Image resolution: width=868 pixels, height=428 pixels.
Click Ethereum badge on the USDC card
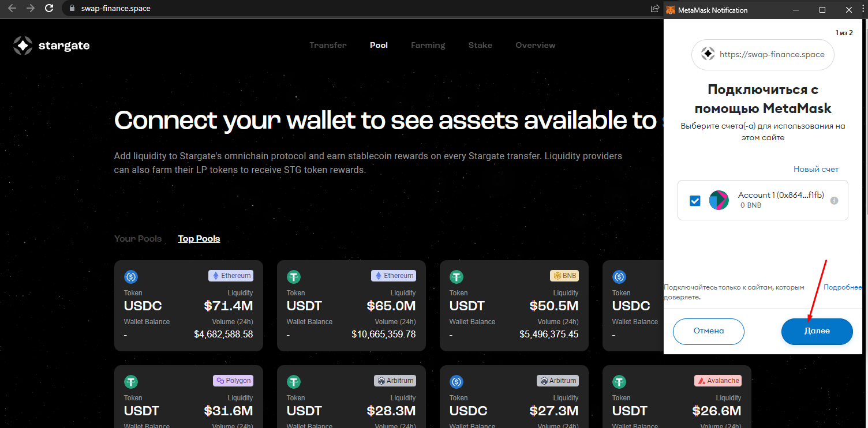point(231,276)
